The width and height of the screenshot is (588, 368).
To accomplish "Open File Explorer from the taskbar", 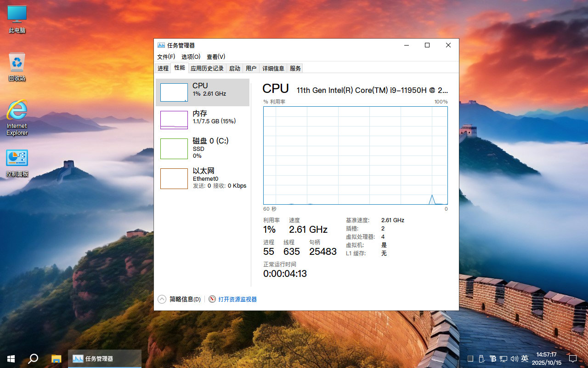I will click(x=56, y=358).
